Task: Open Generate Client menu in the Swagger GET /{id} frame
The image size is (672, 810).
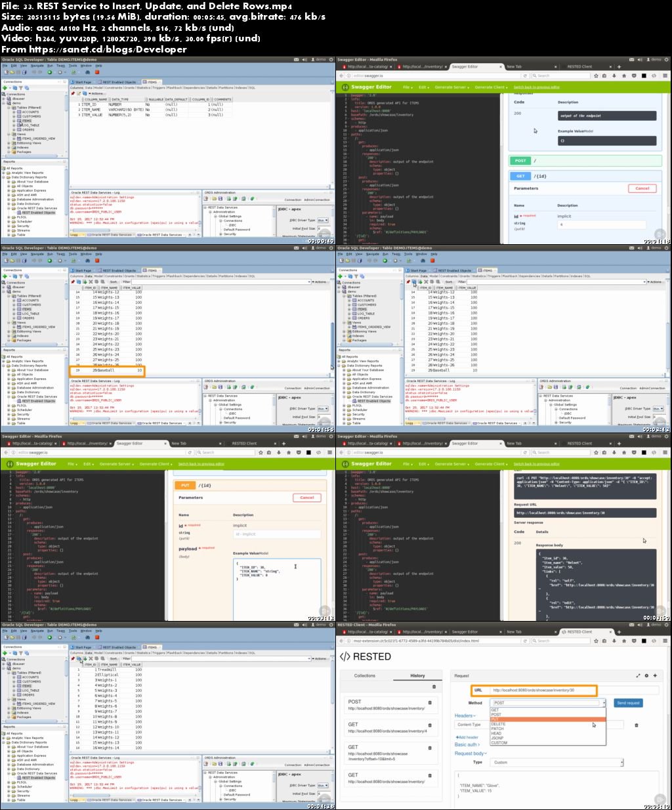Action: (x=491, y=87)
